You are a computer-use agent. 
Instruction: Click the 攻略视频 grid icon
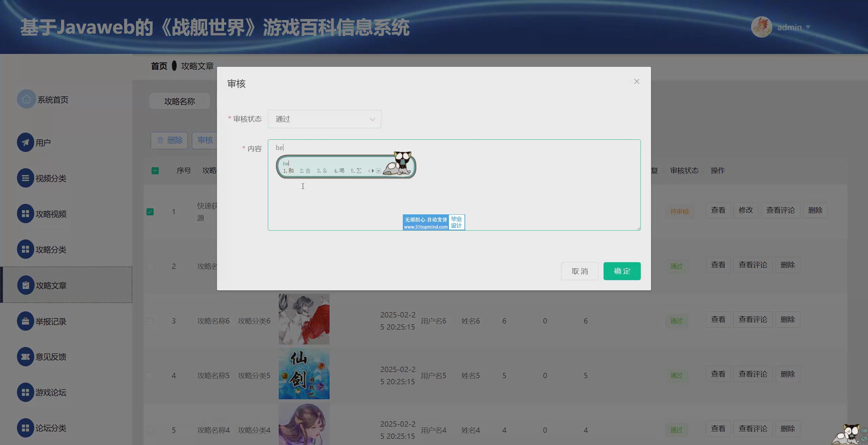coord(25,214)
